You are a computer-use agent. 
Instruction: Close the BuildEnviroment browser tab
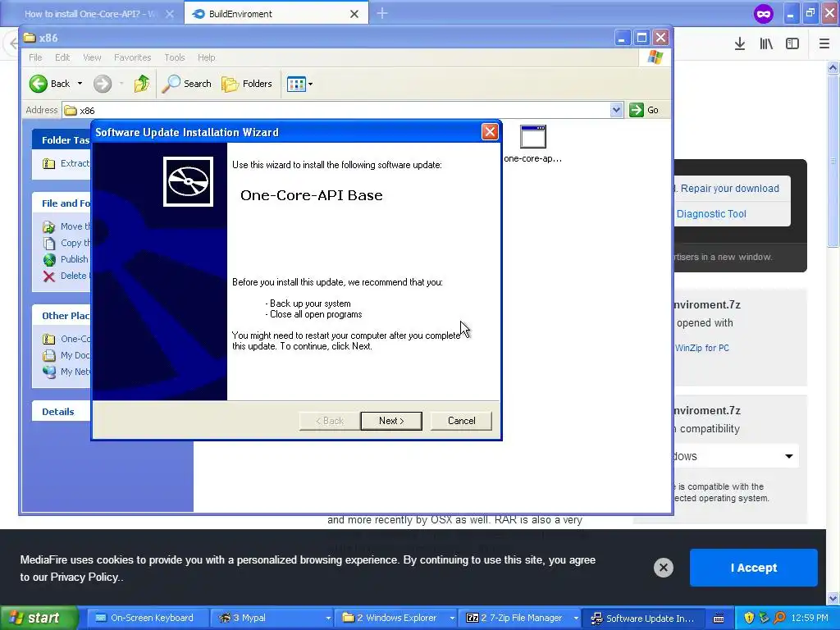click(354, 14)
